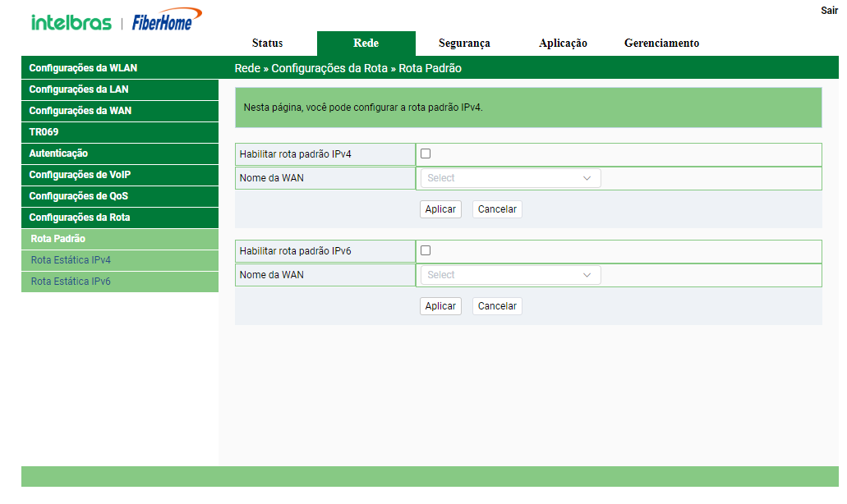
Task: Go to the Gerenciamento tab
Action: pyautogui.click(x=661, y=44)
